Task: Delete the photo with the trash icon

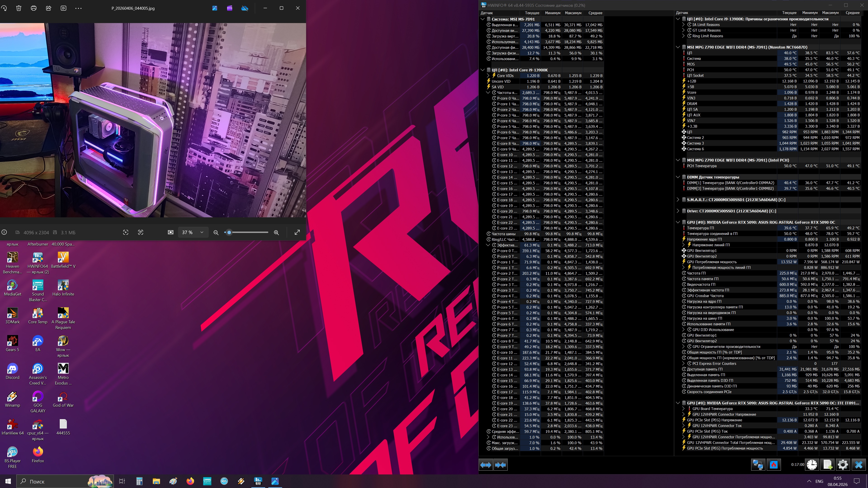Action: click(19, 8)
